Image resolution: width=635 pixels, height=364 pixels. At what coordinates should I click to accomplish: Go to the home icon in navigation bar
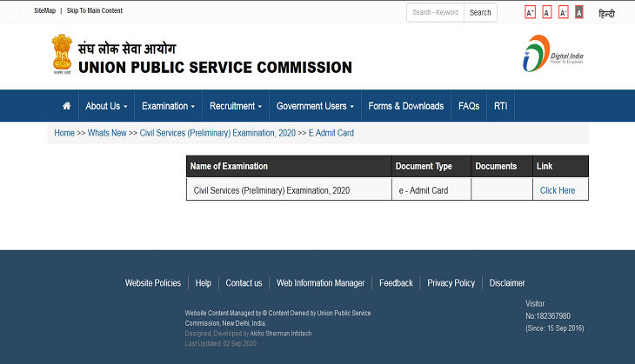tap(67, 106)
